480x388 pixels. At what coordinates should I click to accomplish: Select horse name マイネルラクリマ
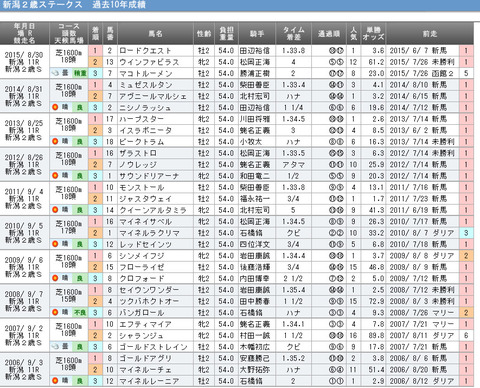(x=149, y=233)
